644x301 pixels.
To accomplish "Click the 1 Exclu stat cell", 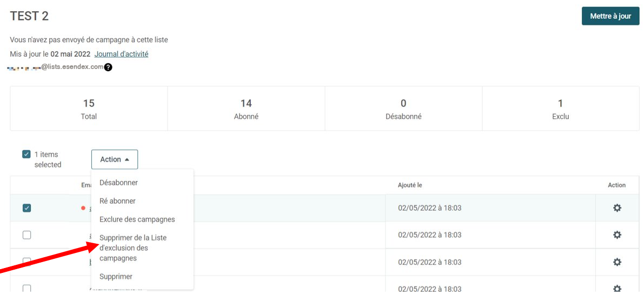I will (561, 109).
